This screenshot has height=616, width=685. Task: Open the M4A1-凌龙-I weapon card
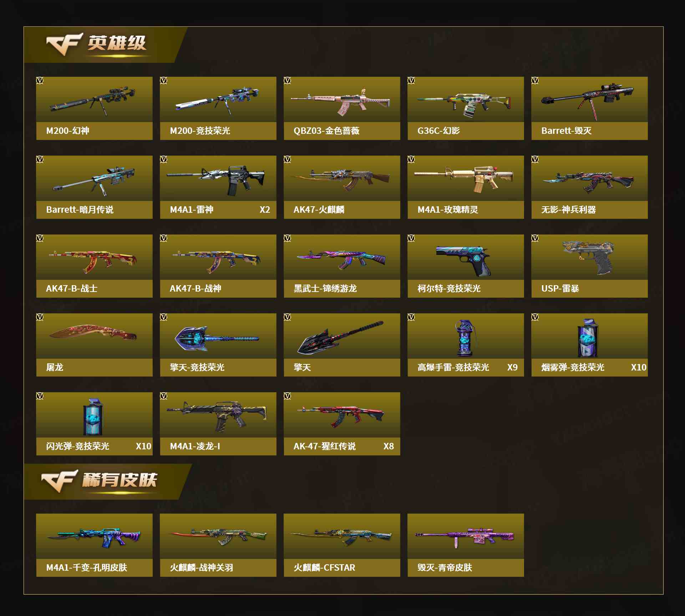pyautogui.click(x=218, y=424)
